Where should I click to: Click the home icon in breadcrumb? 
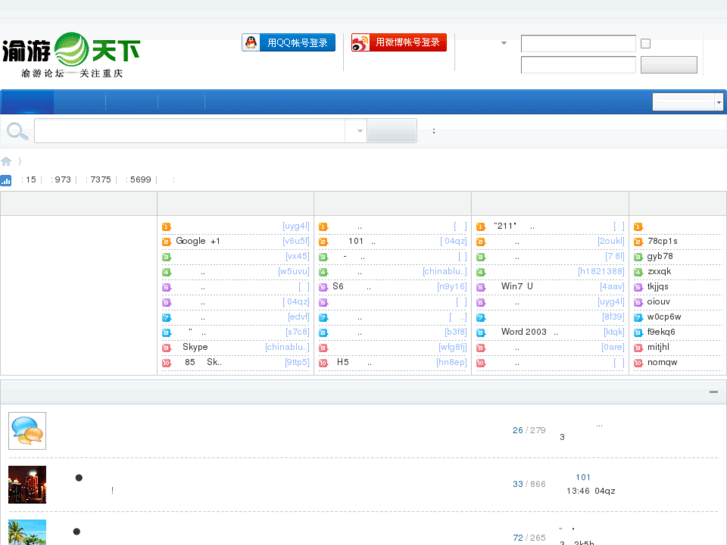6,161
